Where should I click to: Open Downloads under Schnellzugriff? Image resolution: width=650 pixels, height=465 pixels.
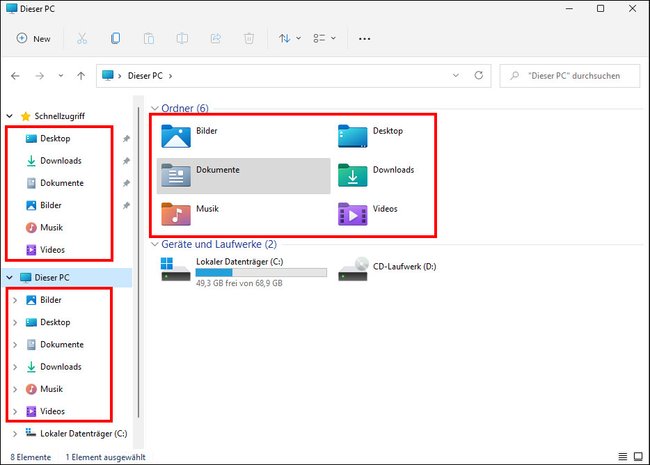[61, 161]
